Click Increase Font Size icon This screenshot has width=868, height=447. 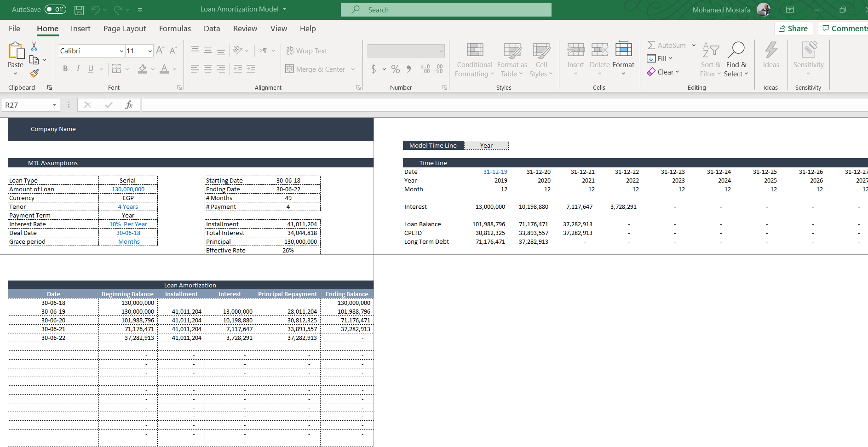pyautogui.click(x=160, y=50)
